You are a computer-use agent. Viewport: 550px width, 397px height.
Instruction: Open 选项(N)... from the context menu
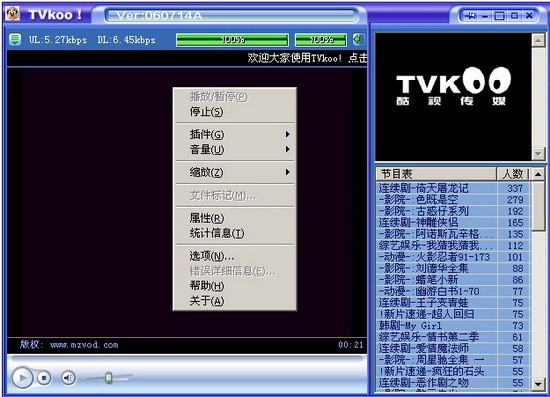click(235, 256)
